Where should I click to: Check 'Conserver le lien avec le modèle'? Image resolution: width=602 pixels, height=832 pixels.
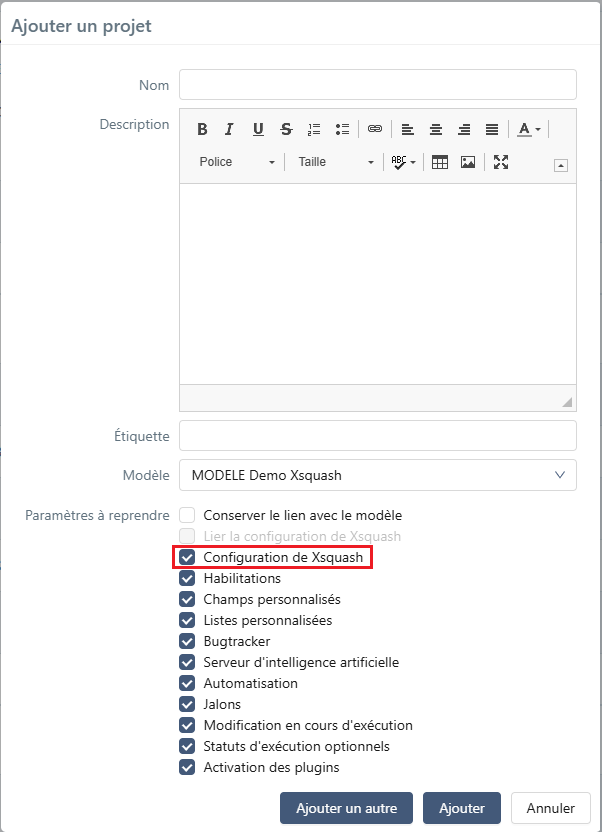[x=187, y=516]
